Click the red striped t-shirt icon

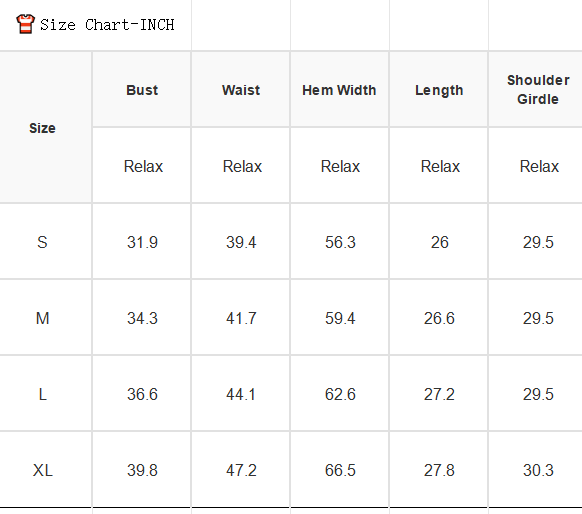(x=25, y=24)
